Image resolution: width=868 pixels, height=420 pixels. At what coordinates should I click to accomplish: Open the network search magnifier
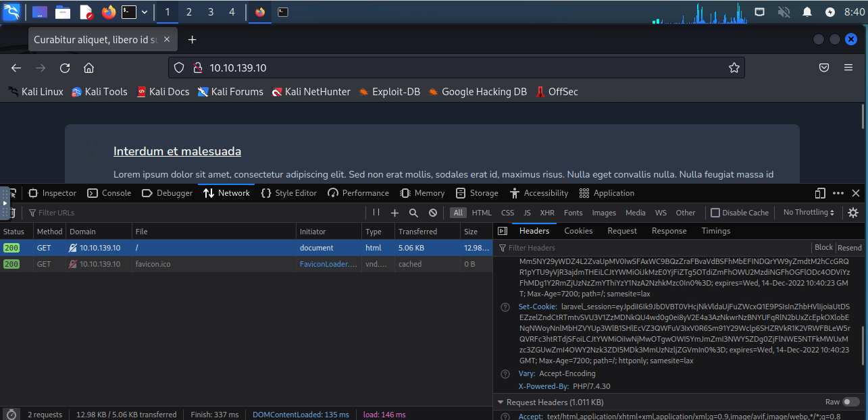coord(413,213)
